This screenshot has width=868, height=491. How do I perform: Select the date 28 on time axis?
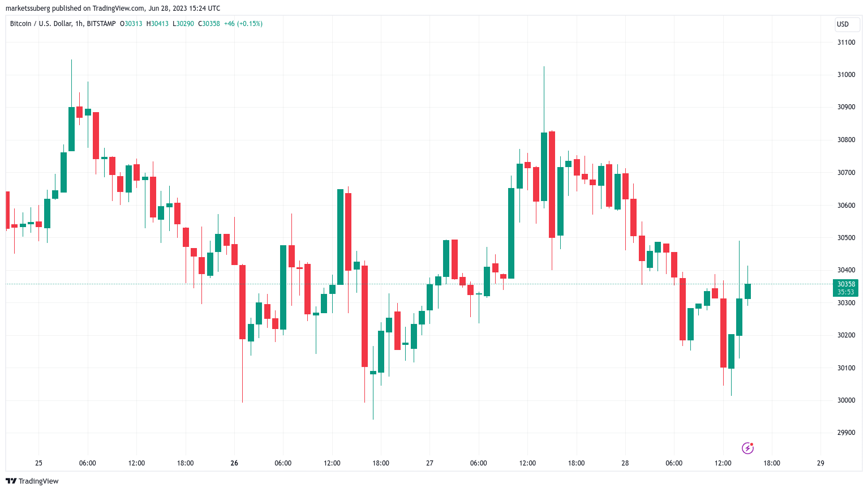pyautogui.click(x=625, y=463)
